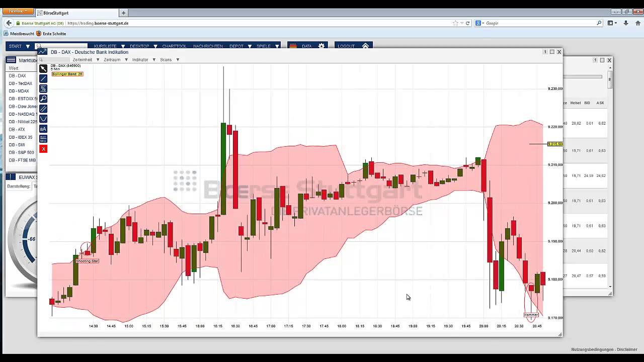Click the LOGOUT button
Screen dimensions: 644x362
(346, 46)
